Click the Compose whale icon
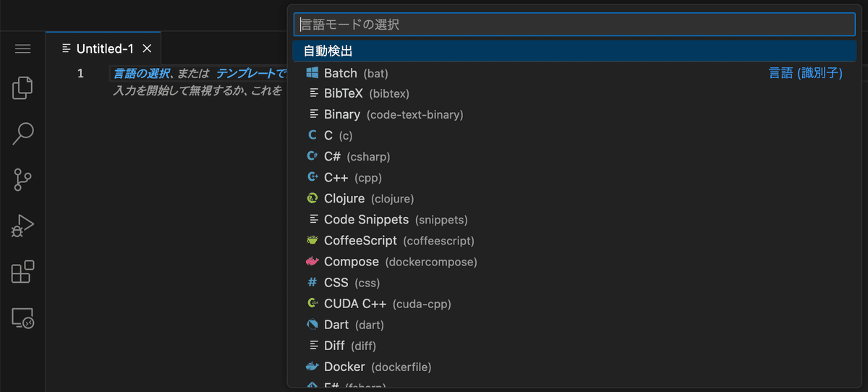This screenshot has height=392, width=868. 312,261
